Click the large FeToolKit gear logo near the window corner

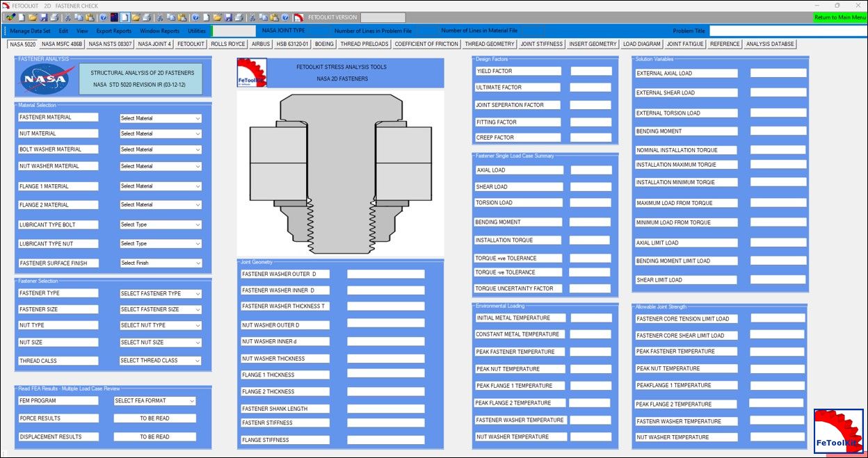(837, 431)
